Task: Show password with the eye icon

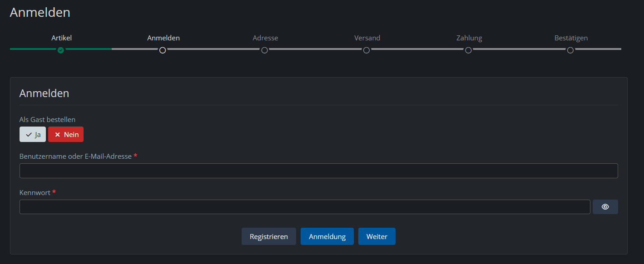Action: [x=605, y=207]
